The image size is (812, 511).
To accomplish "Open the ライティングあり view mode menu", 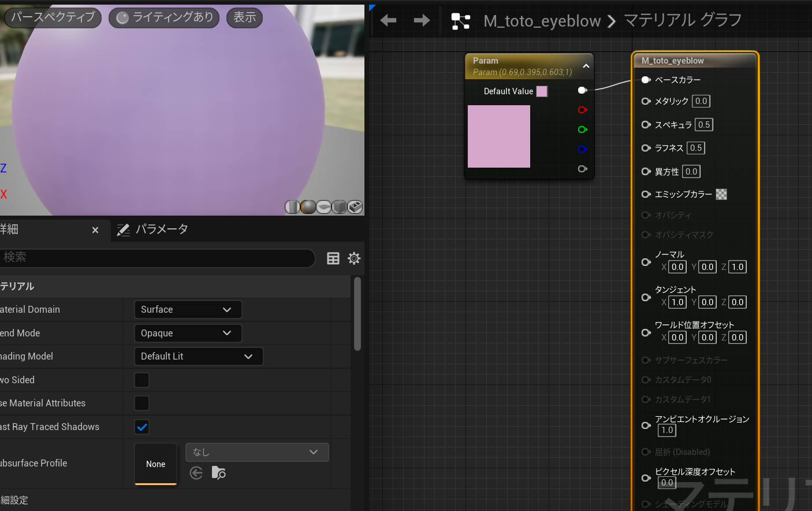I will point(164,17).
